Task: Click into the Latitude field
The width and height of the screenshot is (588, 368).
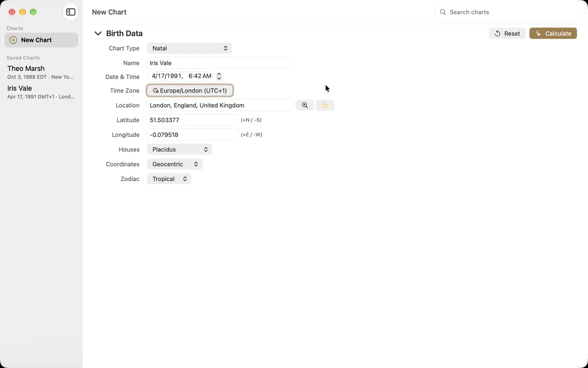Action: [193, 120]
